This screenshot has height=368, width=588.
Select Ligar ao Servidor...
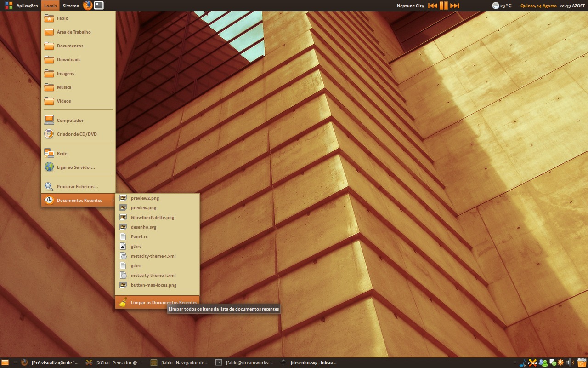[78, 167]
